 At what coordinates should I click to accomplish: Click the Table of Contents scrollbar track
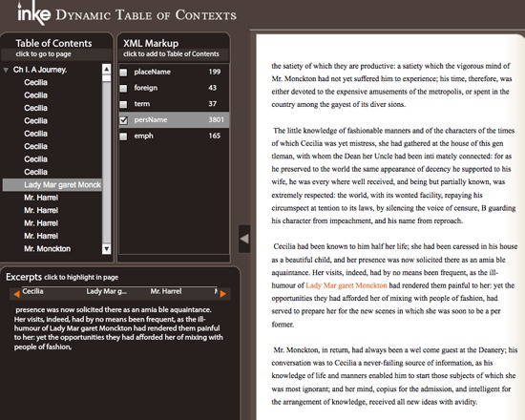(107, 160)
